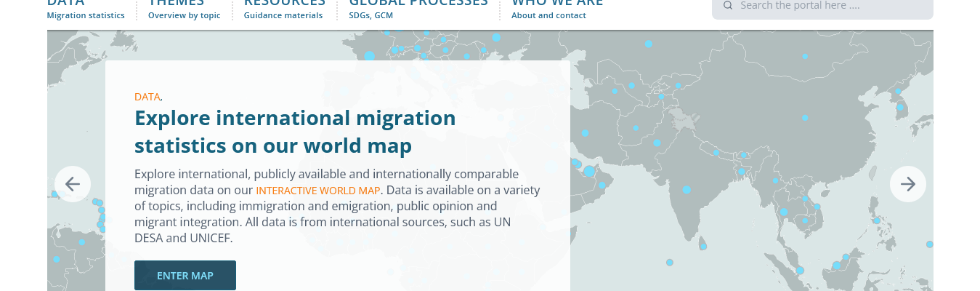Advance to the next slide arrow

(x=907, y=184)
